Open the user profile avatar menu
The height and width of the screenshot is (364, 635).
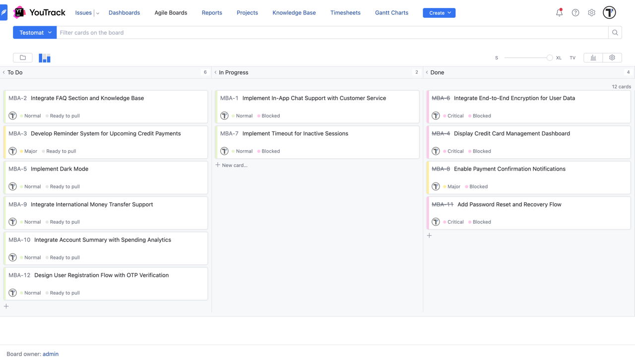(609, 13)
